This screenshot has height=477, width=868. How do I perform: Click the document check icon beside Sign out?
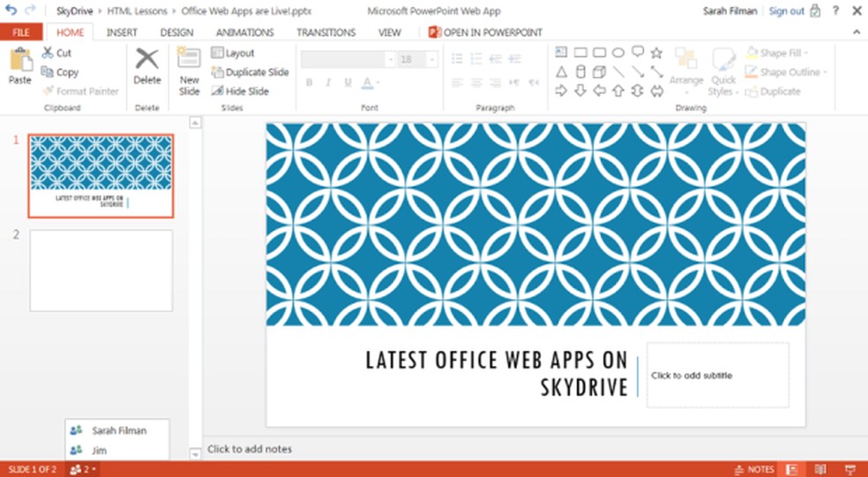(815, 11)
